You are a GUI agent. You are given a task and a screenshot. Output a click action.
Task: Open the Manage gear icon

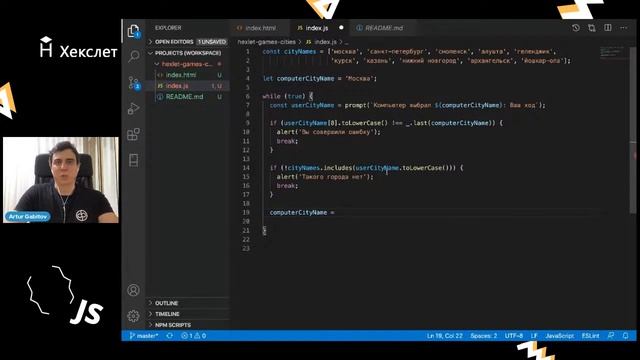point(133,316)
